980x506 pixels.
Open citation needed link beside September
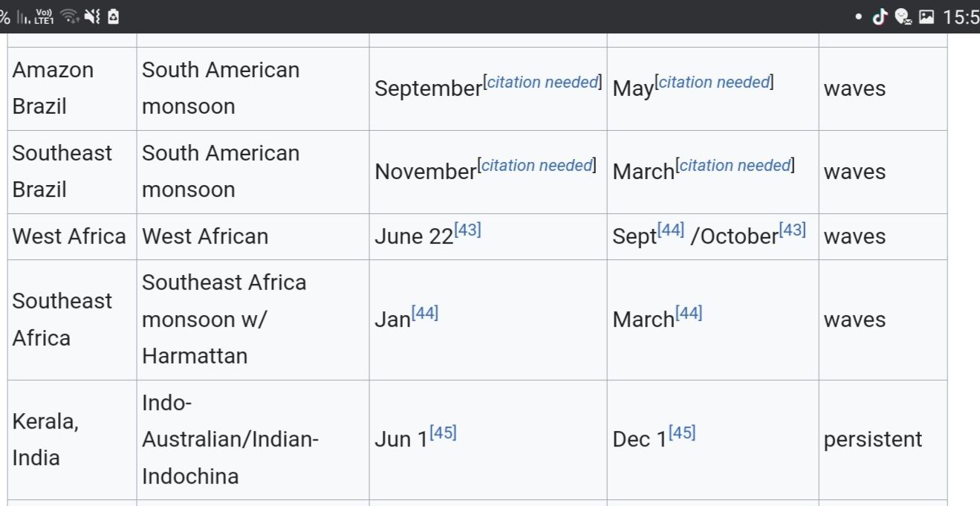coord(542,82)
